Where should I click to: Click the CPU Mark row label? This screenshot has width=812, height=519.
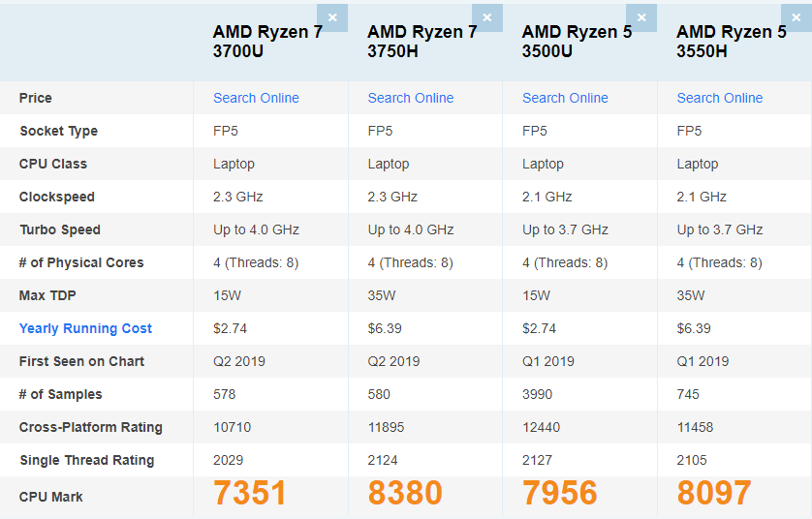[x=51, y=497]
